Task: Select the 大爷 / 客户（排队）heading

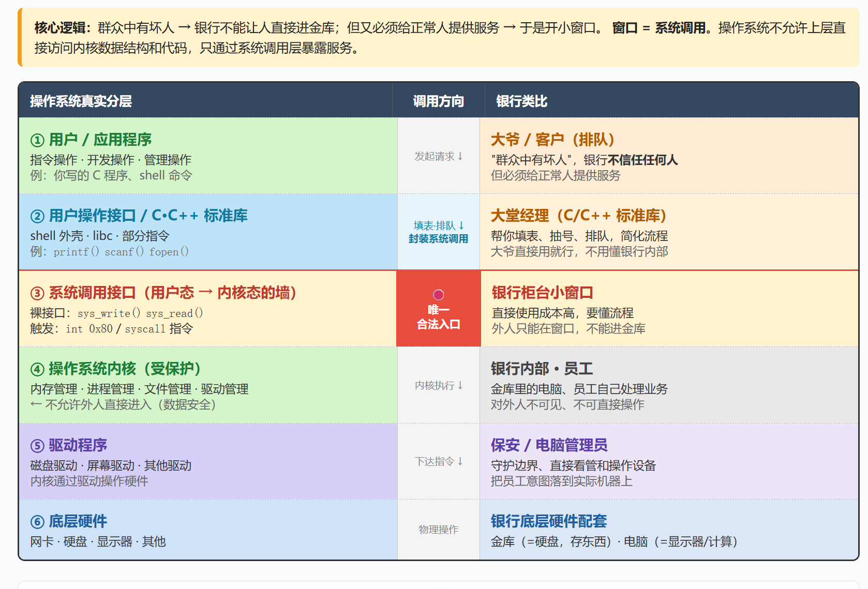Action: pos(553,140)
